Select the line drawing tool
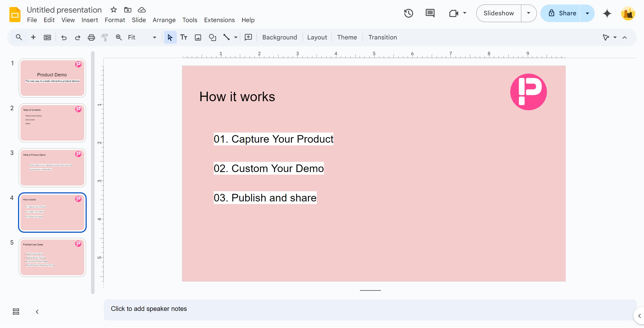This screenshot has width=644, height=328. (226, 37)
